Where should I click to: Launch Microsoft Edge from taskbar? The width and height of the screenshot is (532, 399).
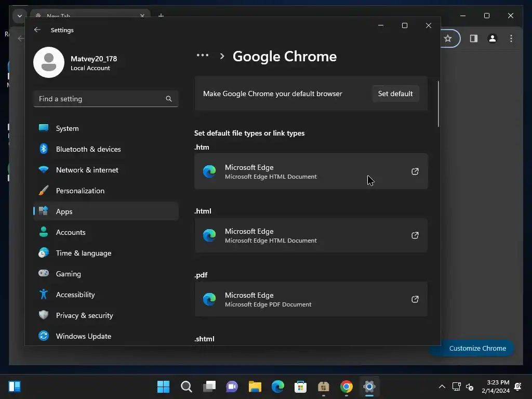(x=278, y=387)
